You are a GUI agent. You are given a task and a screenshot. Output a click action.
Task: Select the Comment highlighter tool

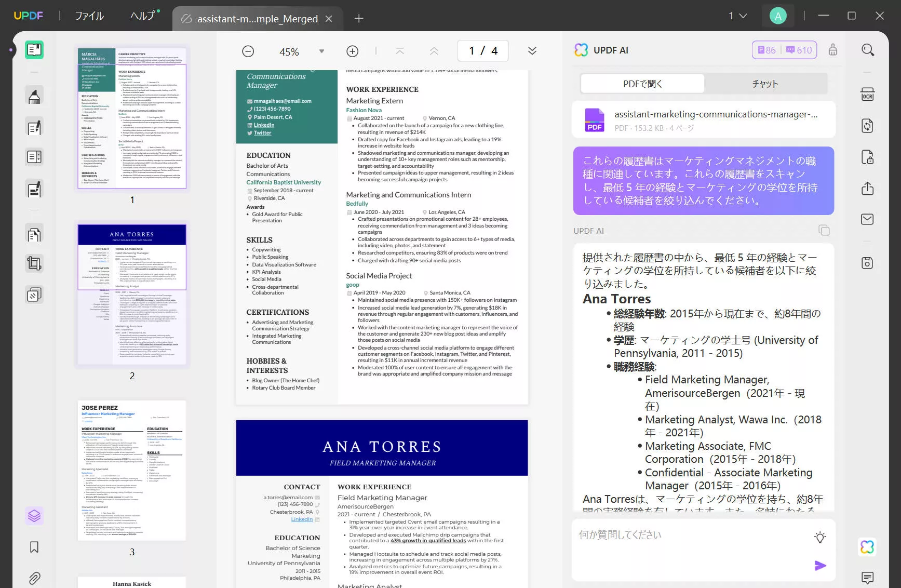point(34,96)
